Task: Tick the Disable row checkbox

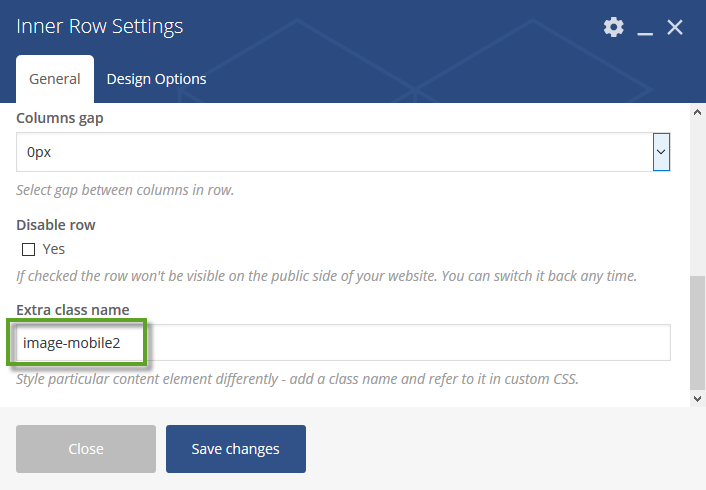Action: pos(28,249)
